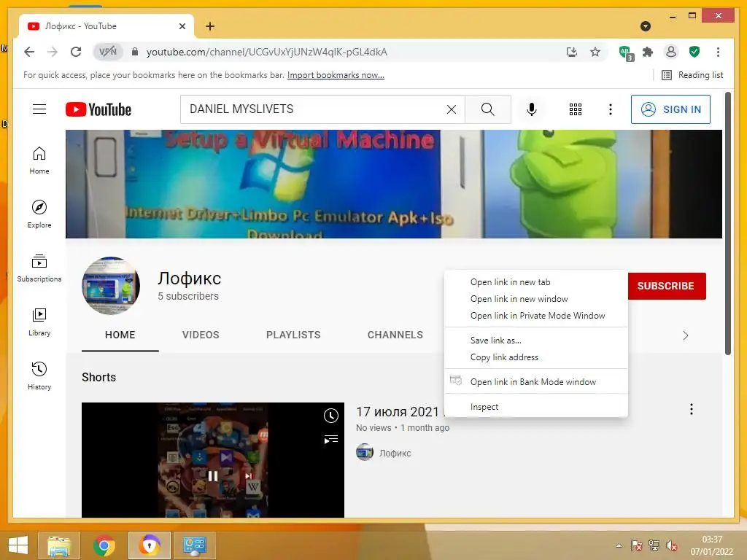Open the Reading list
Screen dimensions: 747x560
[692, 75]
